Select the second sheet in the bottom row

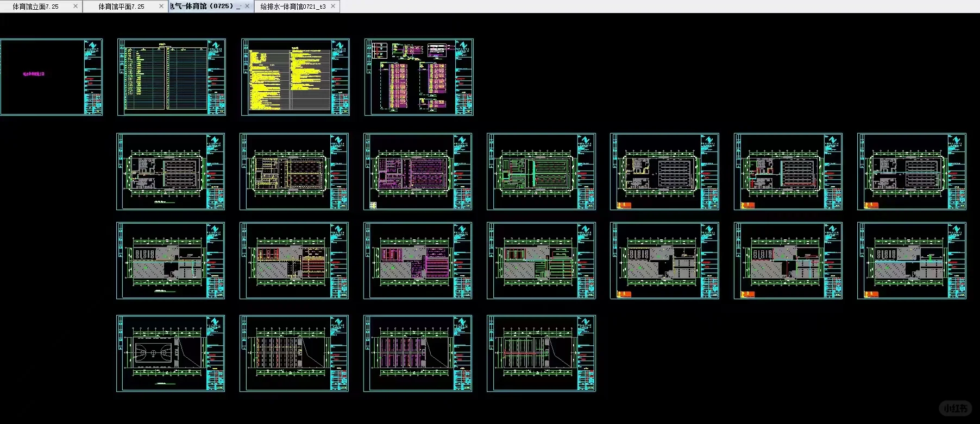[x=294, y=353]
